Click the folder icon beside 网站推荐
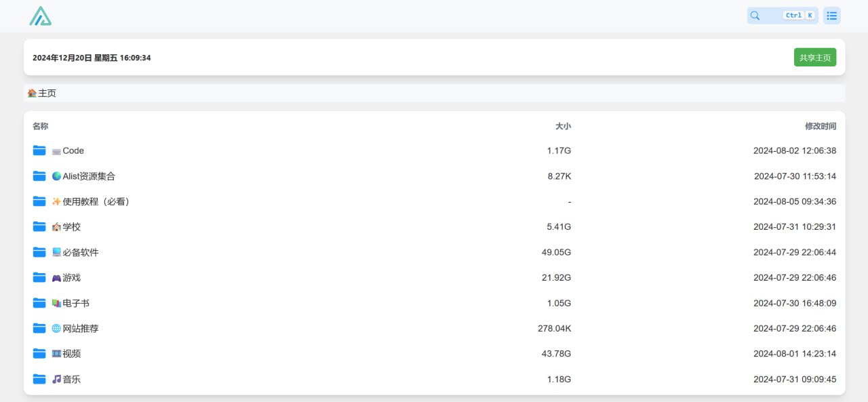868x402 pixels. point(39,328)
